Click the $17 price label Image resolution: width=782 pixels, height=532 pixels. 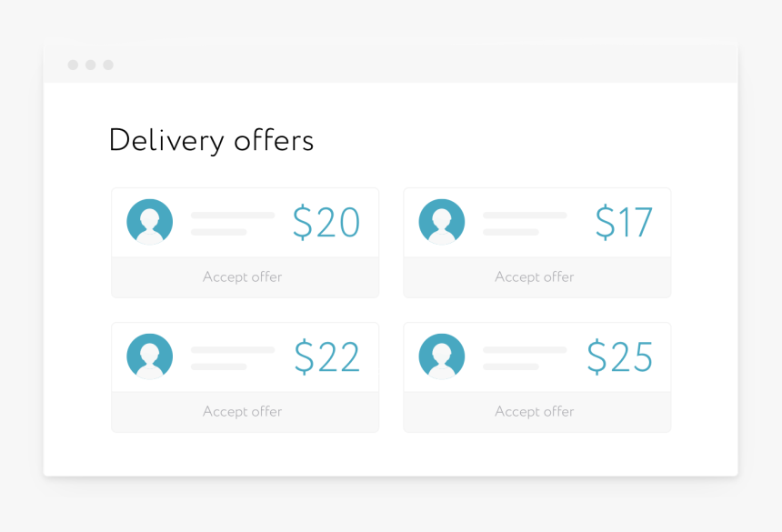(624, 223)
